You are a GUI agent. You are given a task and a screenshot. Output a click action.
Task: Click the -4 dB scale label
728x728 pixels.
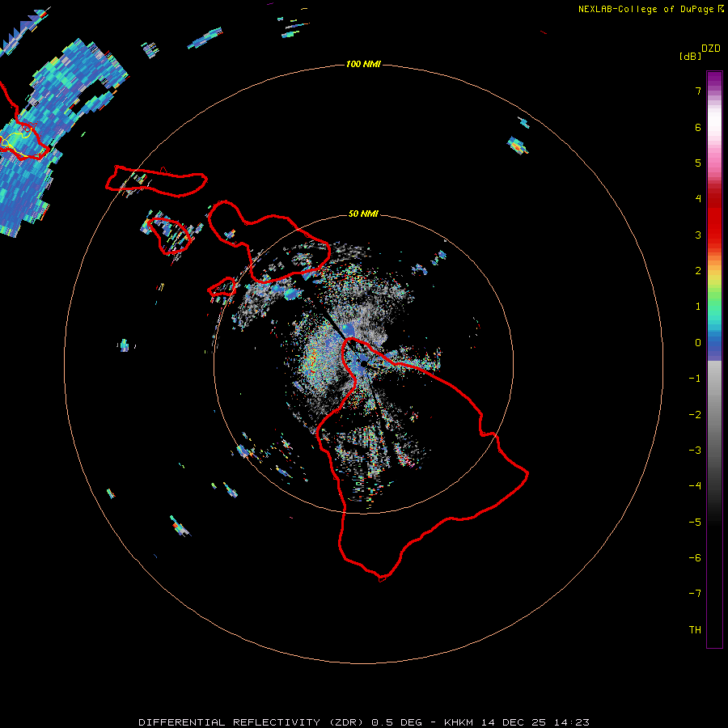pos(695,485)
